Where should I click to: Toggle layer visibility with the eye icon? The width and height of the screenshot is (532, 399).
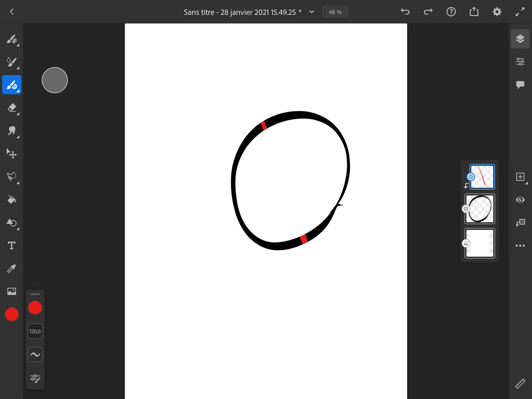click(x=520, y=199)
